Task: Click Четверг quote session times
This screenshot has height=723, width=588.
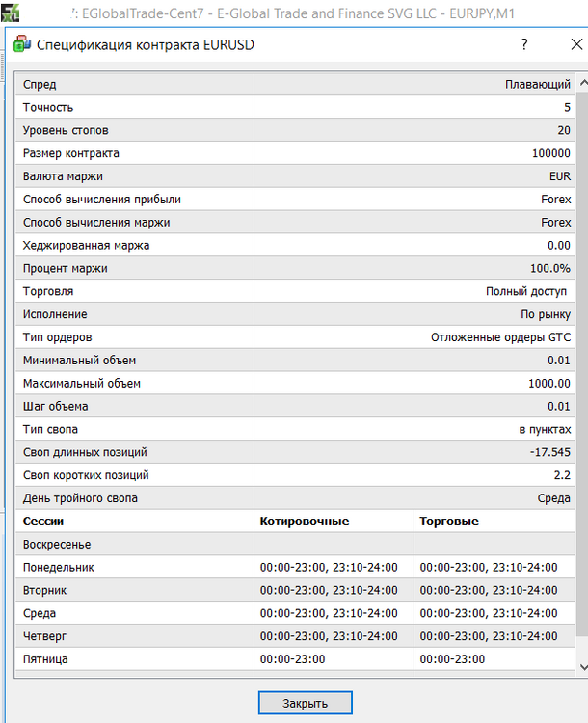Action: 329,636
